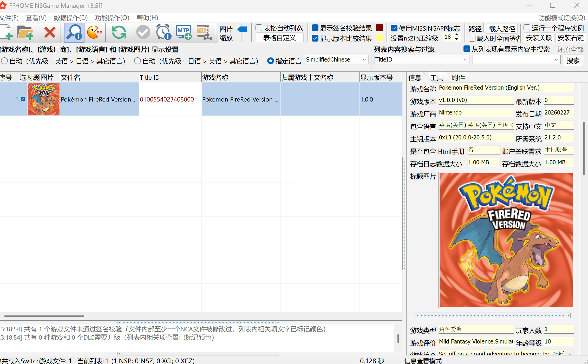The image size is (588, 364).
Task: Click the 1.0.0 version cell
Action: click(x=381, y=99)
